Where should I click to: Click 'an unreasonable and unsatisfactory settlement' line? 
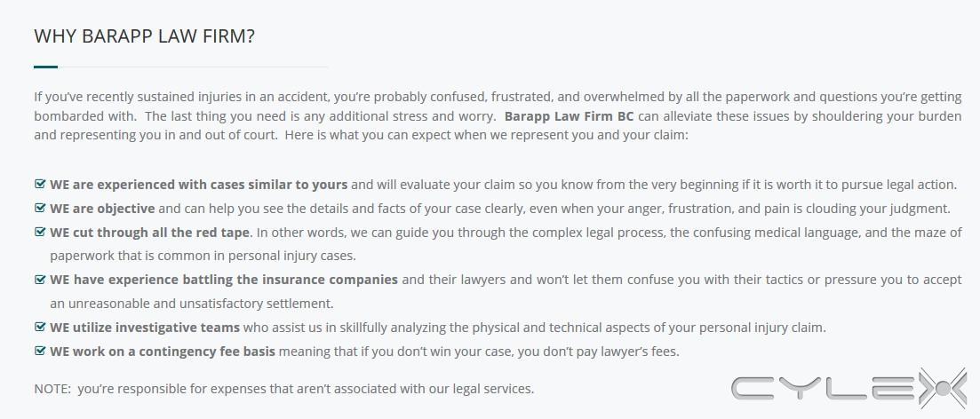[x=192, y=304]
